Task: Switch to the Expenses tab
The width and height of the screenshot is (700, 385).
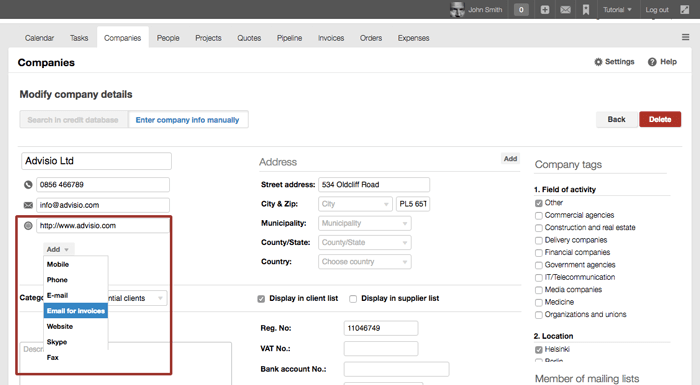Action: (413, 38)
